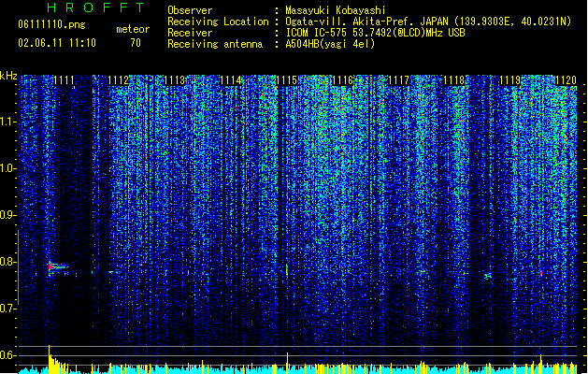Click the meteor count 70
This screenshot has height=374, width=588.
point(136,43)
